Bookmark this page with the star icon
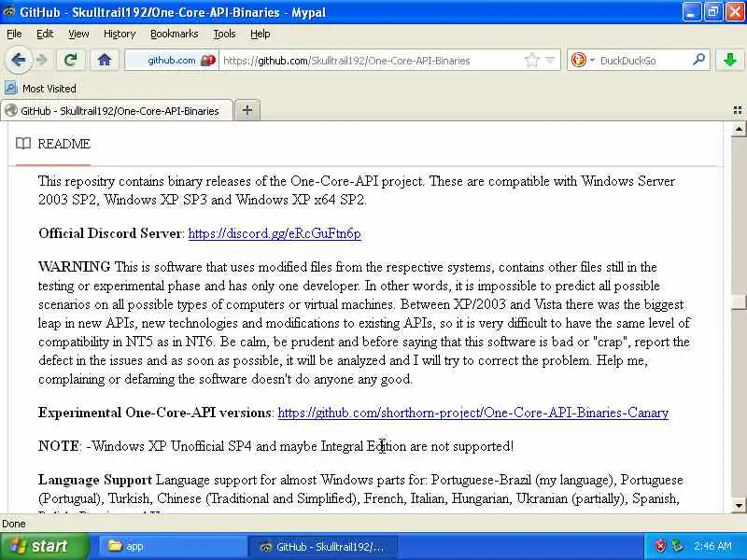This screenshot has width=747, height=560. [531, 61]
